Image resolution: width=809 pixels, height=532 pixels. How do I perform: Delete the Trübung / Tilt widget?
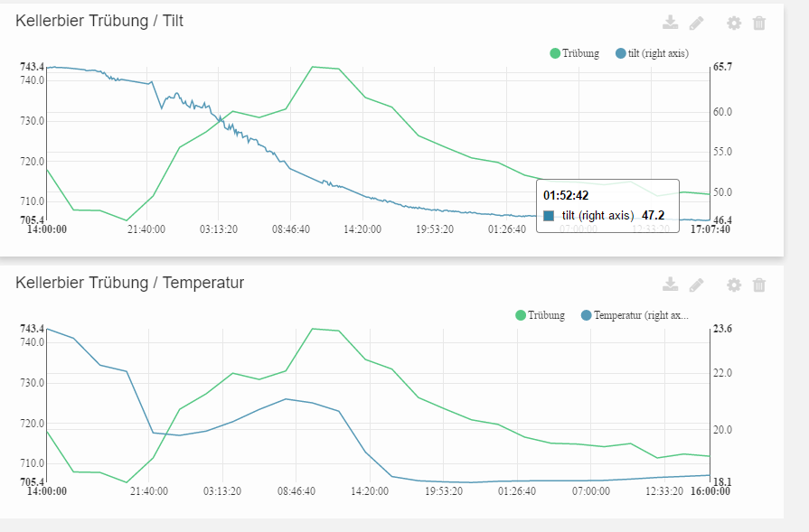tap(759, 23)
